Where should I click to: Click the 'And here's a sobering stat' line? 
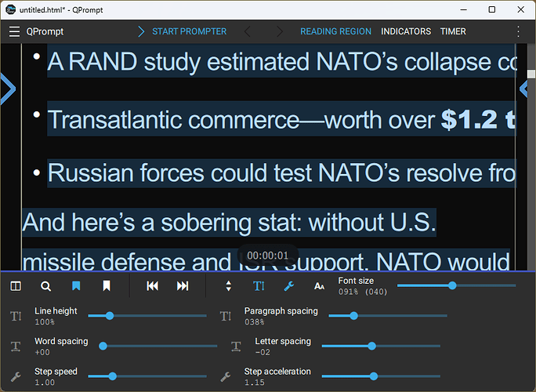coord(229,223)
